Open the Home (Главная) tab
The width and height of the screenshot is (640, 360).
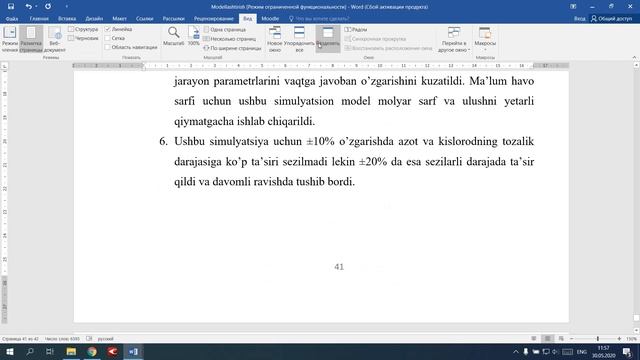coord(39,18)
